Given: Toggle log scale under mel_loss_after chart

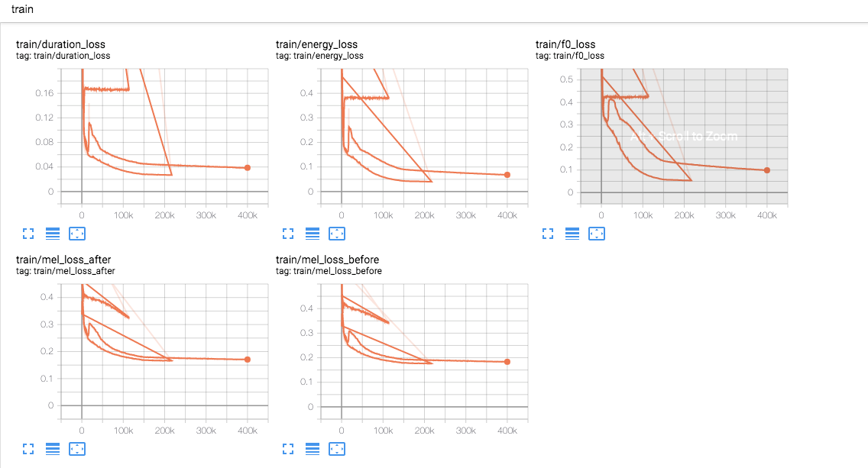Looking at the screenshot, I should (53, 449).
